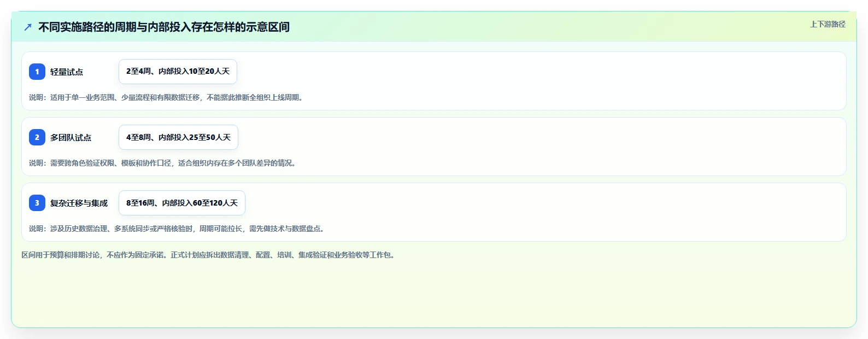
Task: Click the number 1 step badge
Action: [37, 72]
